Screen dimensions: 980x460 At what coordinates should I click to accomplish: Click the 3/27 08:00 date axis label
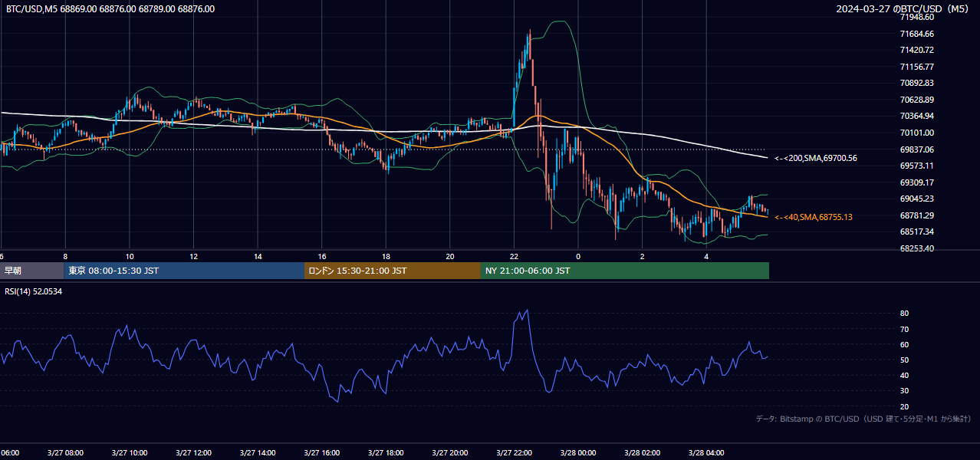(x=65, y=452)
